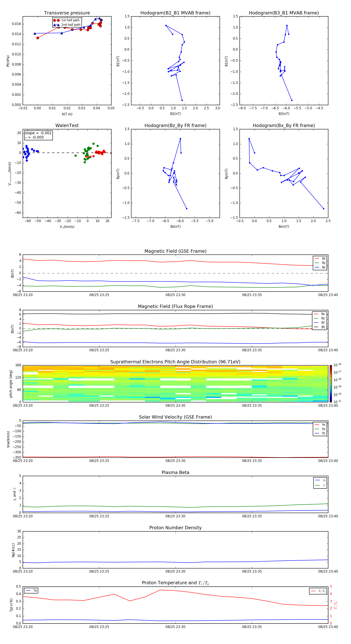This screenshot has height=644, width=351.
Task: Click the "Hodogram(Bx_By FR frame)" title
Action: 284,125
